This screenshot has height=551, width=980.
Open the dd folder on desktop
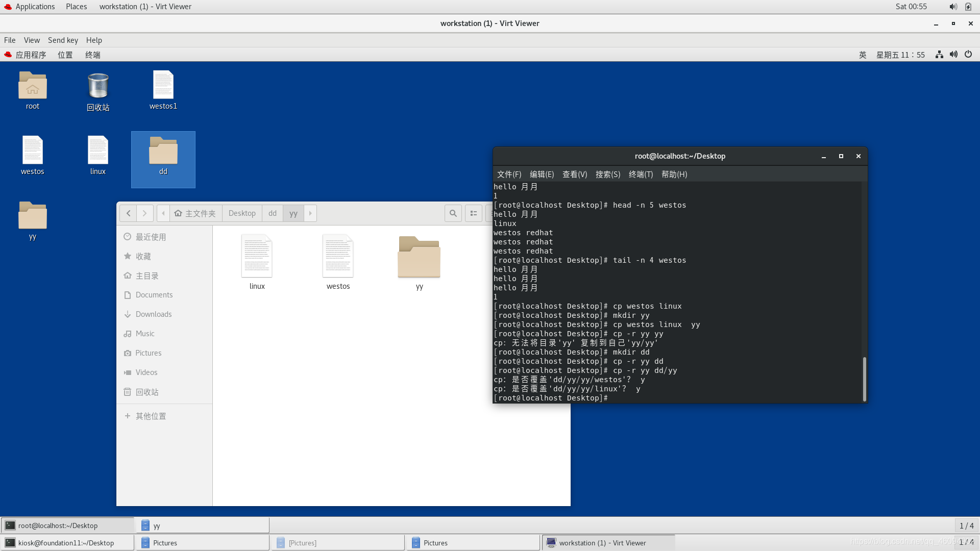click(x=163, y=156)
